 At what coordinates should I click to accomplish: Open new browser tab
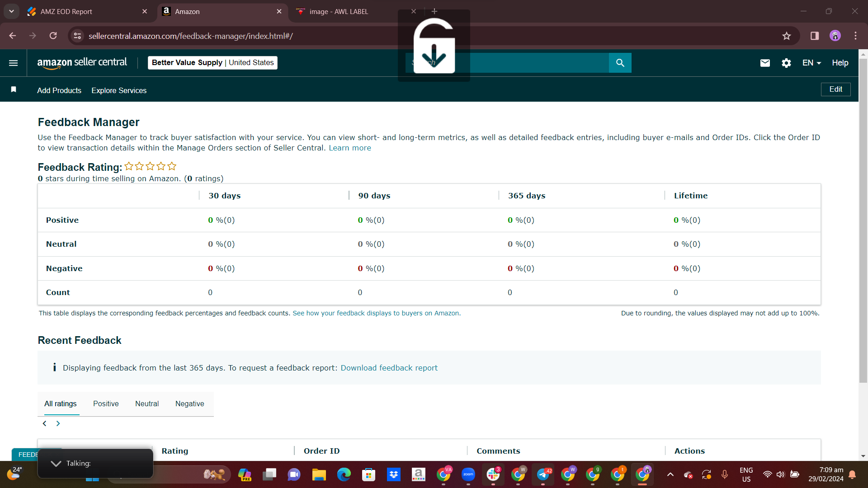tap(434, 11)
